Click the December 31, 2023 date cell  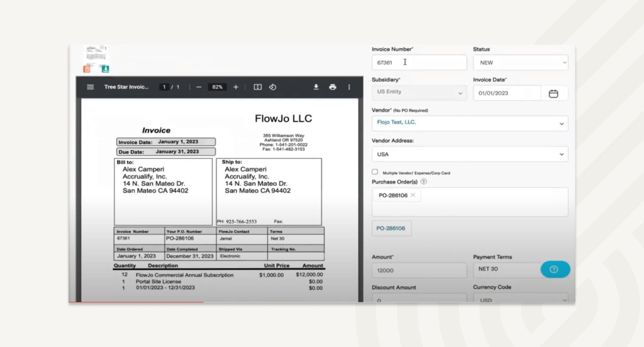coord(190,256)
